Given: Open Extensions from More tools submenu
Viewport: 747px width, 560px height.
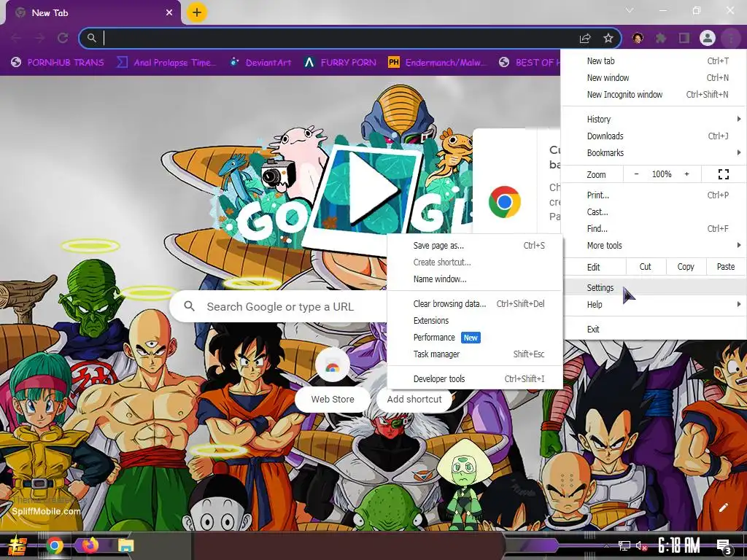Looking at the screenshot, I should tap(475, 321).
